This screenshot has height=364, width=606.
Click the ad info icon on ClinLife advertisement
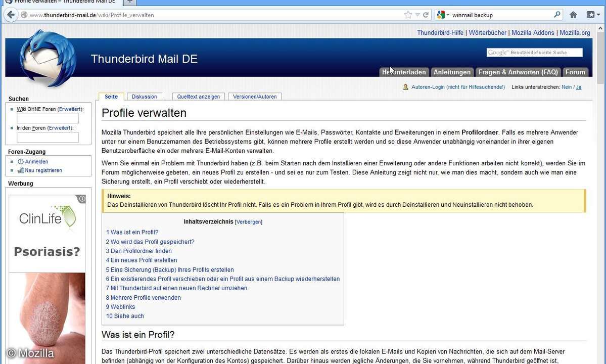[82, 199]
